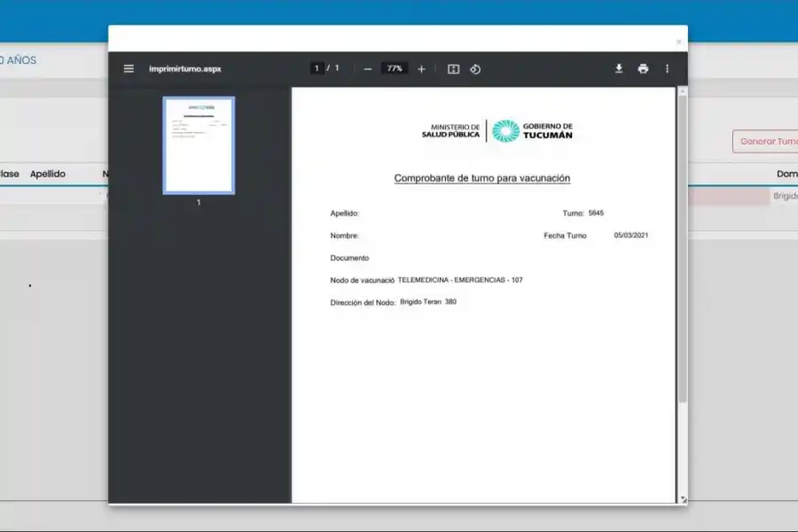The image size is (798, 532).
Task: Open the Comprobante de turno link text
Action: coord(481,178)
